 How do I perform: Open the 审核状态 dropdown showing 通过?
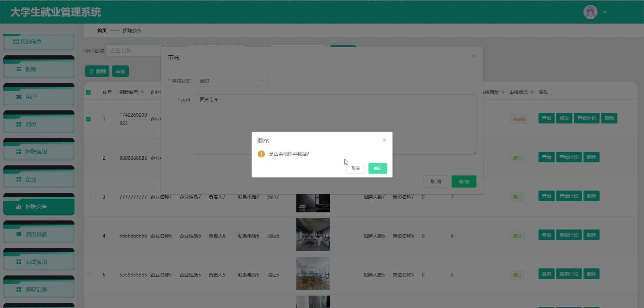231,81
